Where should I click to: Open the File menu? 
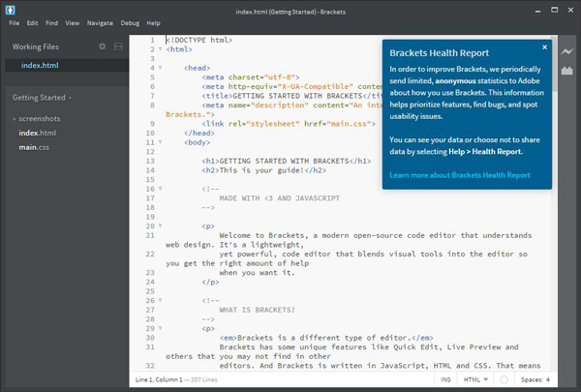(x=15, y=23)
